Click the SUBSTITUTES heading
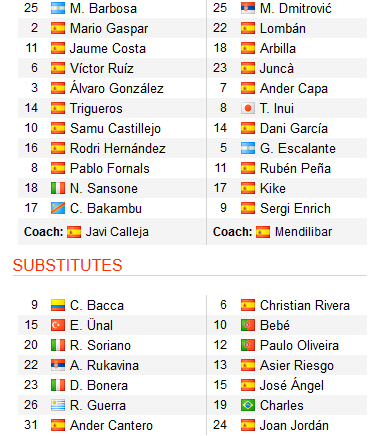Image resolution: width=374 pixels, height=436 pixels. pos(68,265)
